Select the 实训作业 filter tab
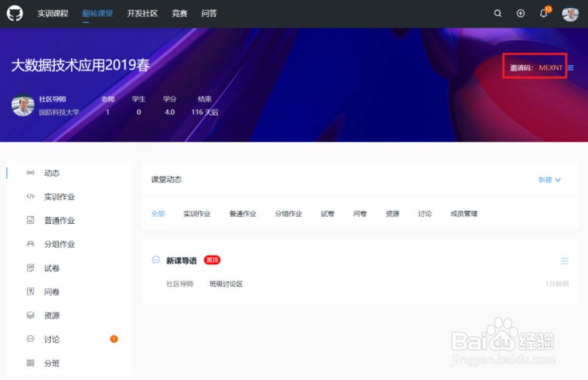Screen dimensions: 588x380 pos(197,214)
